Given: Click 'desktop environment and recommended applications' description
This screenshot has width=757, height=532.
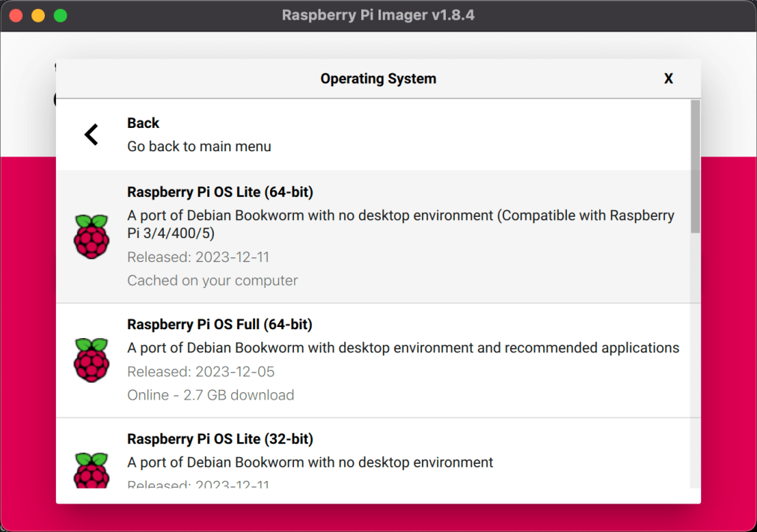Looking at the screenshot, I should pyautogui.click(x=403, y=348).
